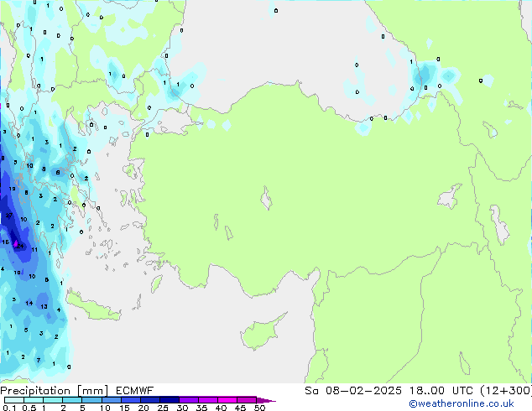Click the 0.1–0.5 mm palest legend swatch
Viewport: 532px width, 411px height.
[14, 400]
